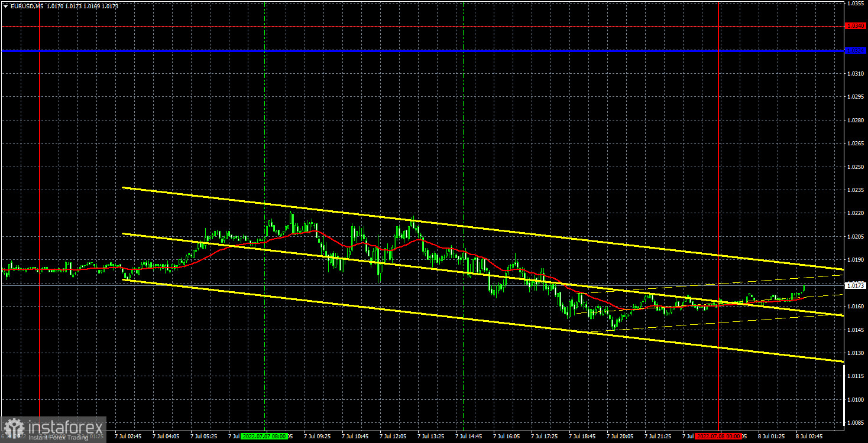Viewport: 868px width, 443px height.
Task: Click the 1.0145 price scale value
Action: point(856,329)
